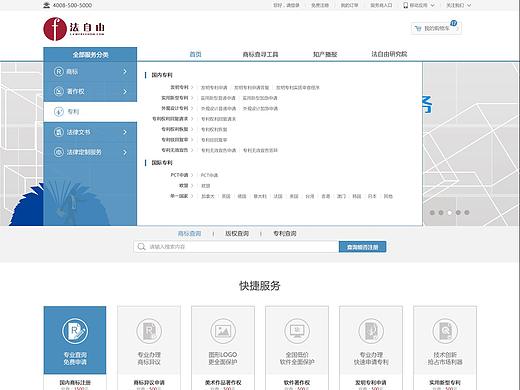Select the first carousel indicator dot
This screenshot has height=390, width=520.
(432, 212)
